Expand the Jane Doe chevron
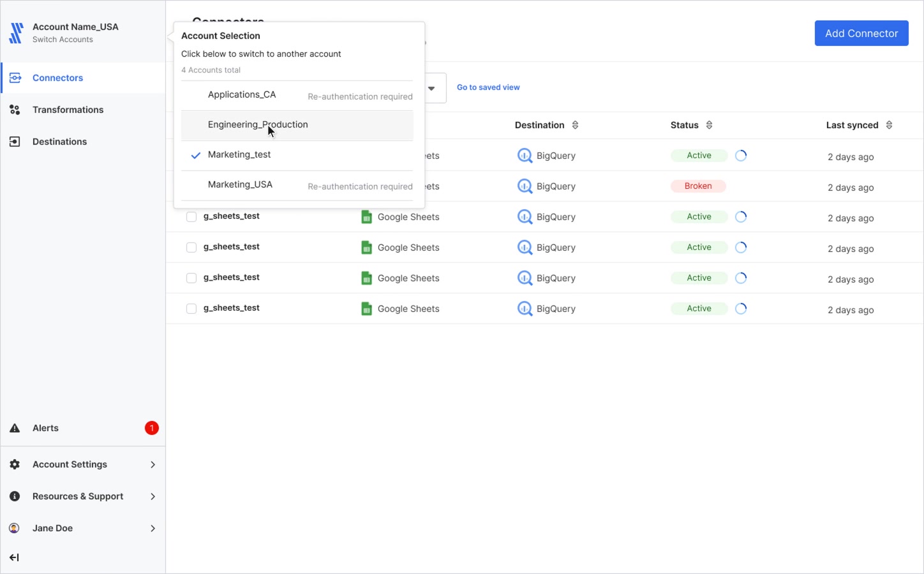 153,528
